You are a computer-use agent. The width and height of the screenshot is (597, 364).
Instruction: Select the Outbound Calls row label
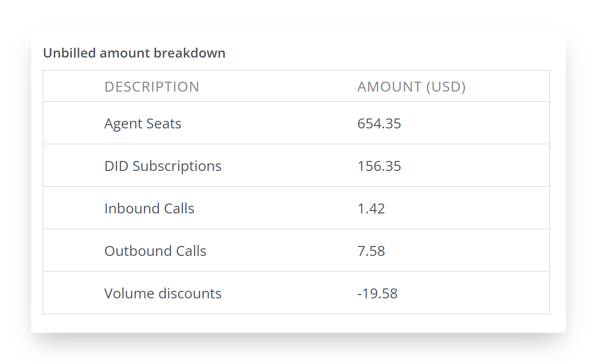pos(155,251)
